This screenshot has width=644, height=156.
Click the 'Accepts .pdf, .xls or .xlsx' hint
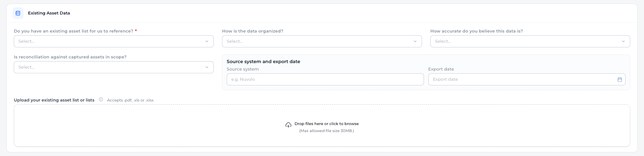130,100
